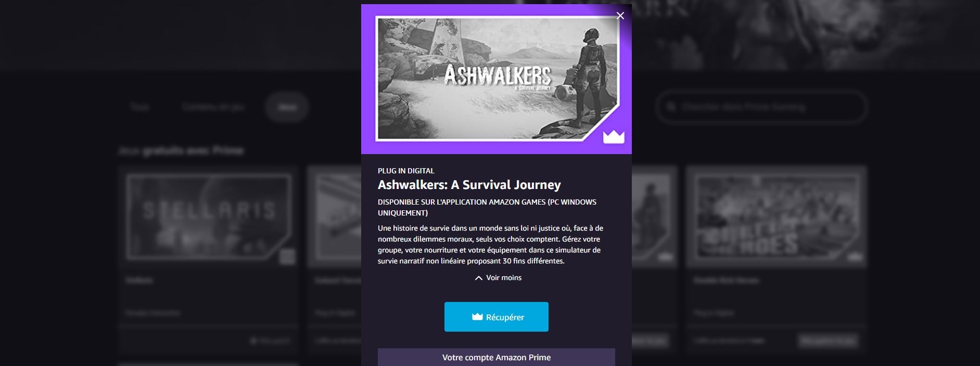The image size is (980, 366).
Task: Click the badge icon on Stellaris artwork
Action: pos(287,257)
